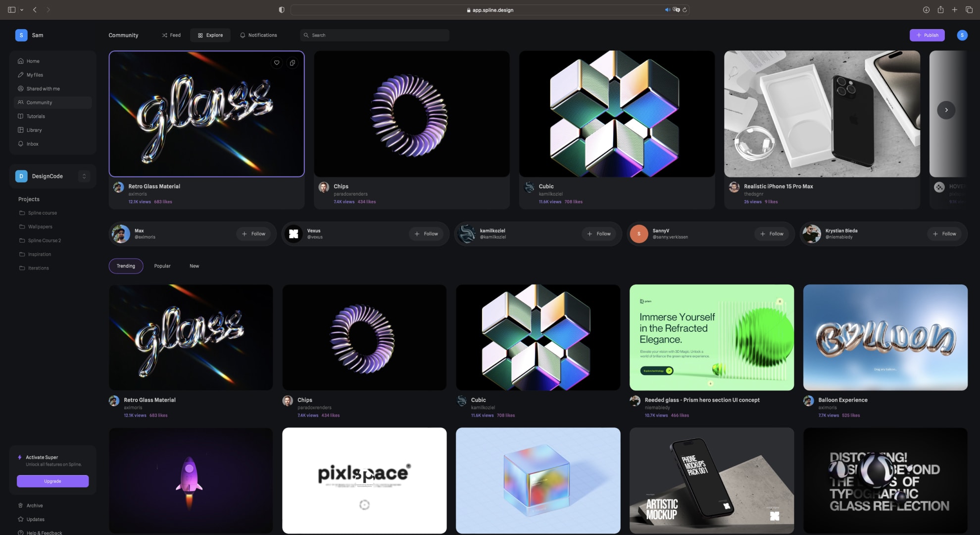The height and width of the screenshot is (535, 980).
Task: Click the Publish button top right
Action: click(927, 34)
